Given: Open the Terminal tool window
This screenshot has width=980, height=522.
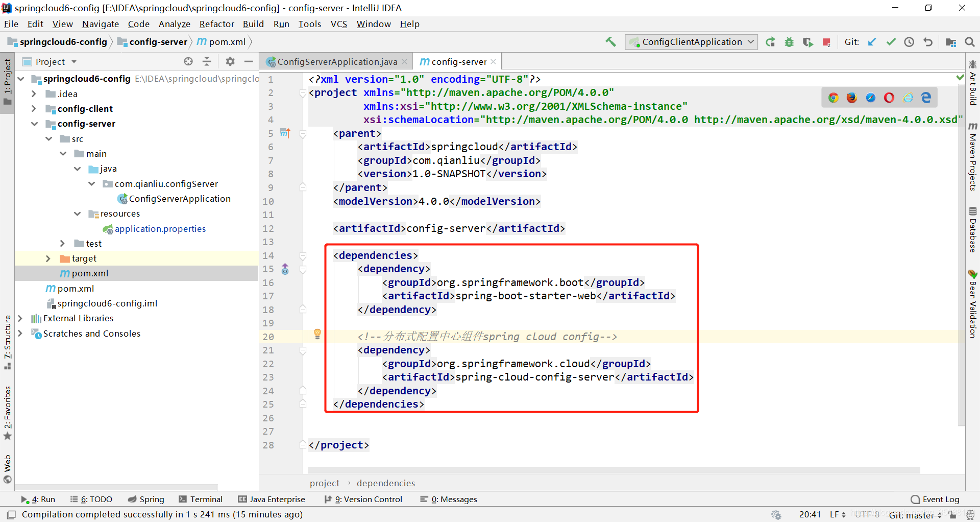Looking at the screenshot, I should point(201,500).
